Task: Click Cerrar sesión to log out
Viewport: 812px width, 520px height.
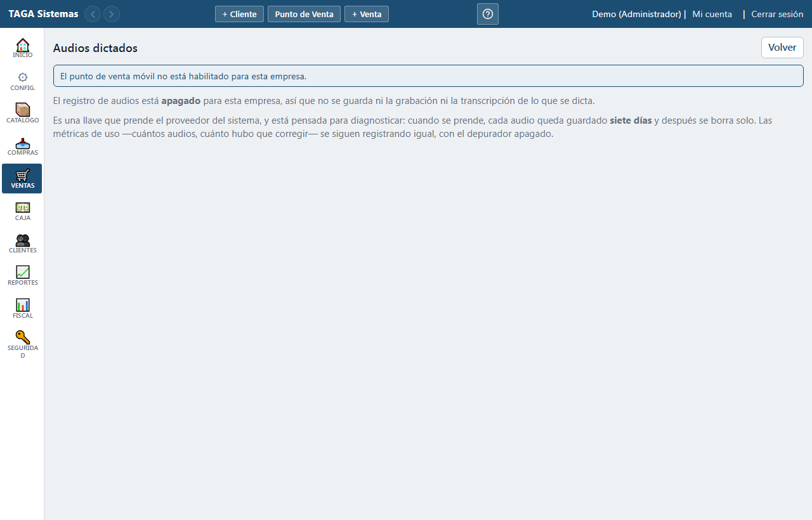Action: 777,14
